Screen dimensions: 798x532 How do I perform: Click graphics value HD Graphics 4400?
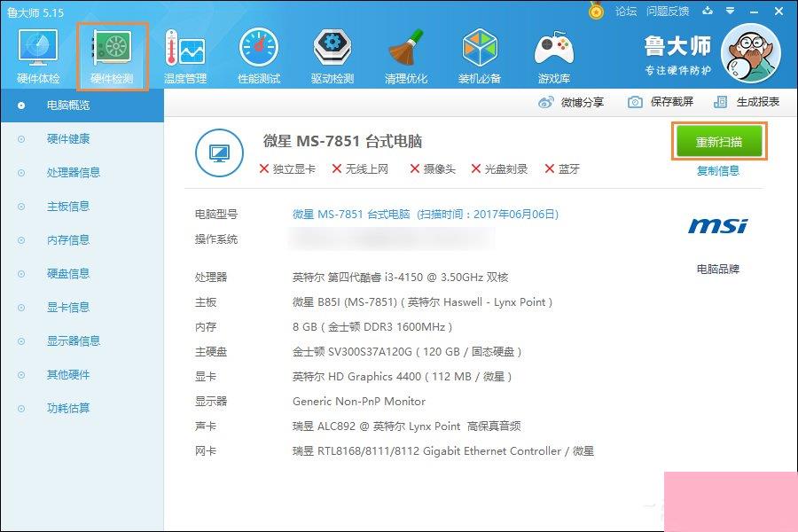click(402, 377)
